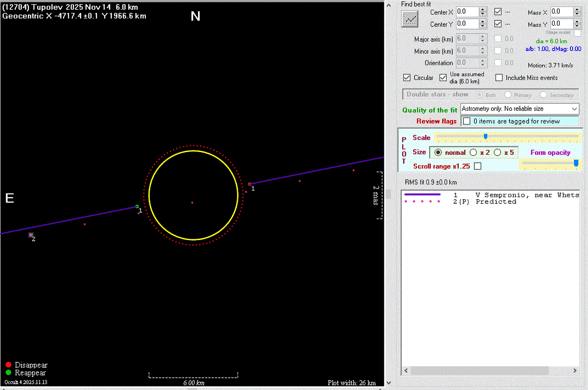Select the x 2 plot size option
This screenshot has height=390, width=588.
[473, 153]
